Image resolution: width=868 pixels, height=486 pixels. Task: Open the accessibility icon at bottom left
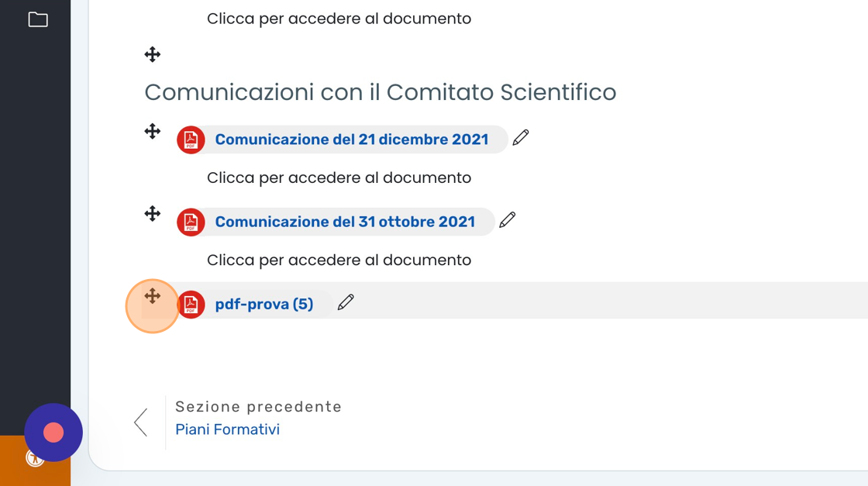pyautogui.click(x=35, y=458)
